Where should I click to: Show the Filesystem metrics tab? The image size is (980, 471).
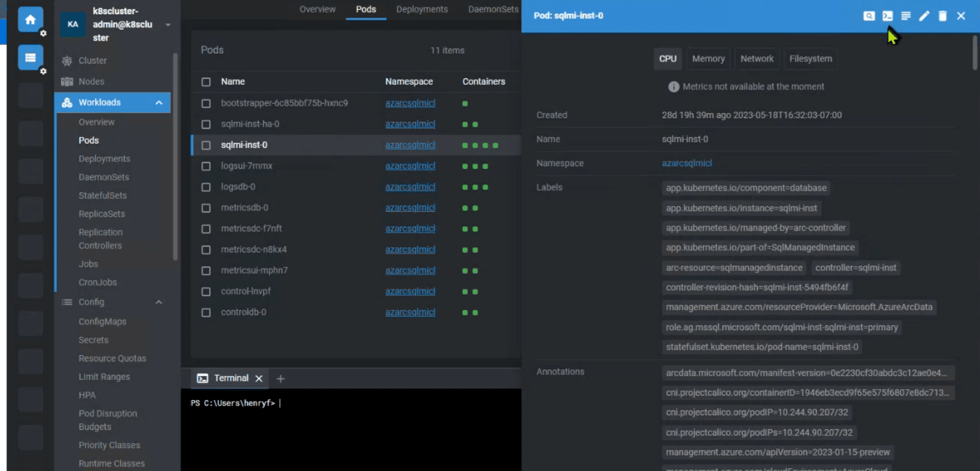810,59
